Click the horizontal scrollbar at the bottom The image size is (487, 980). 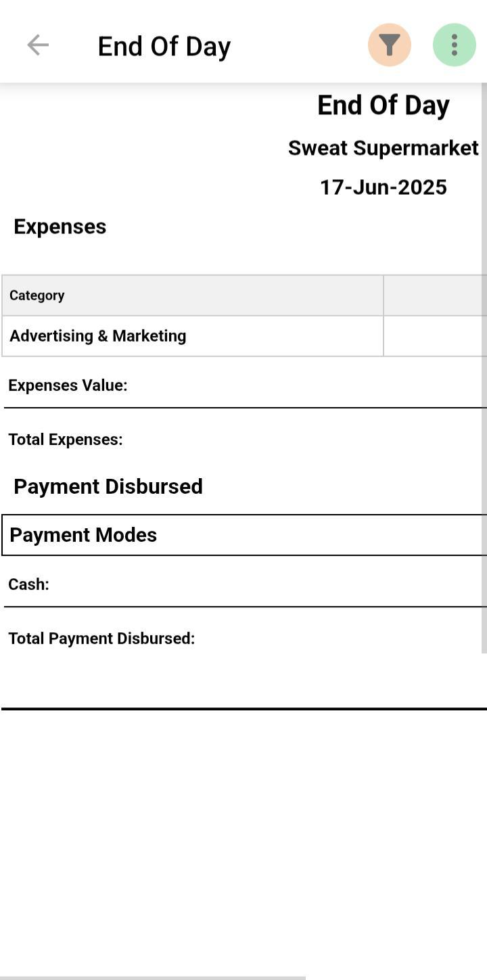click(x=153, y=977)
